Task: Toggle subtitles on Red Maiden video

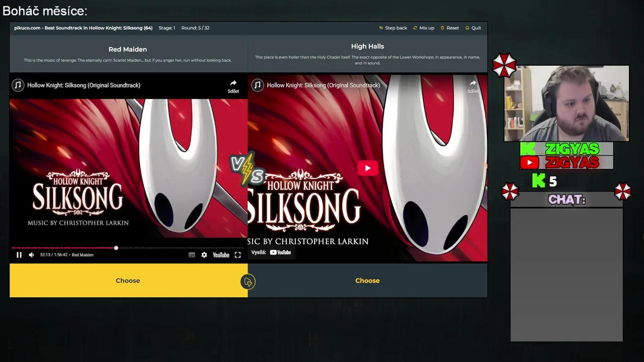Action: point(192,255)
